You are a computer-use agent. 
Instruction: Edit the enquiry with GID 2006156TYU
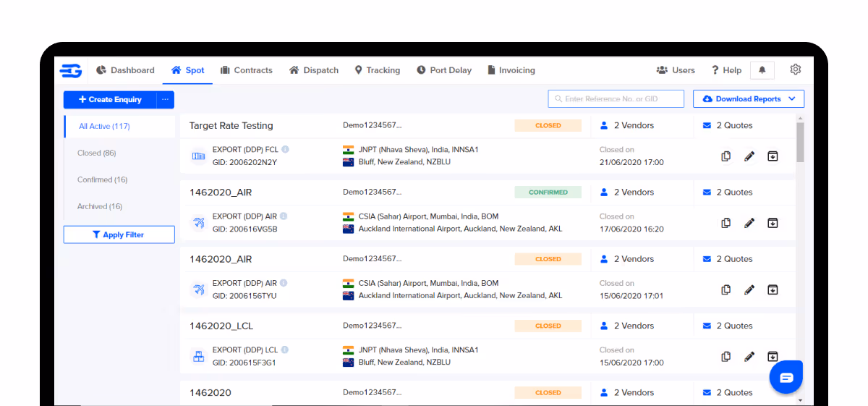[749, 289]
